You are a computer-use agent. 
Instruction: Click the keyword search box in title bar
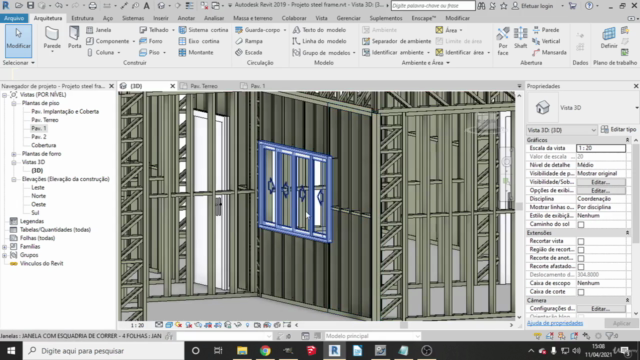(433, 6)
